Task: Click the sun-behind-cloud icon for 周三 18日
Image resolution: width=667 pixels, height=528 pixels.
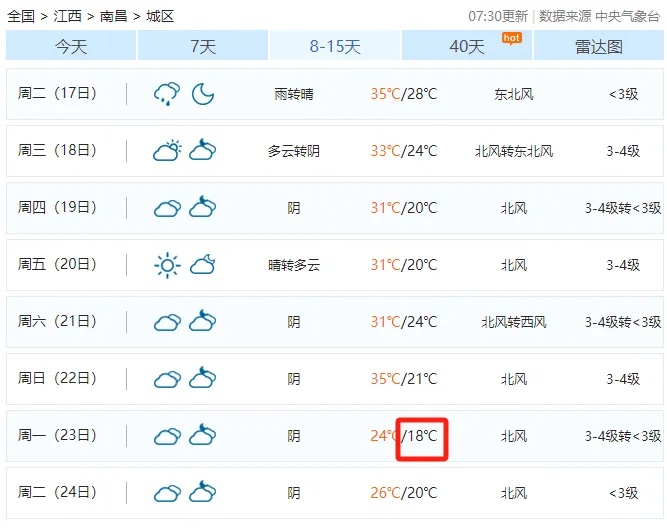Action: click(x=167, y=150)
